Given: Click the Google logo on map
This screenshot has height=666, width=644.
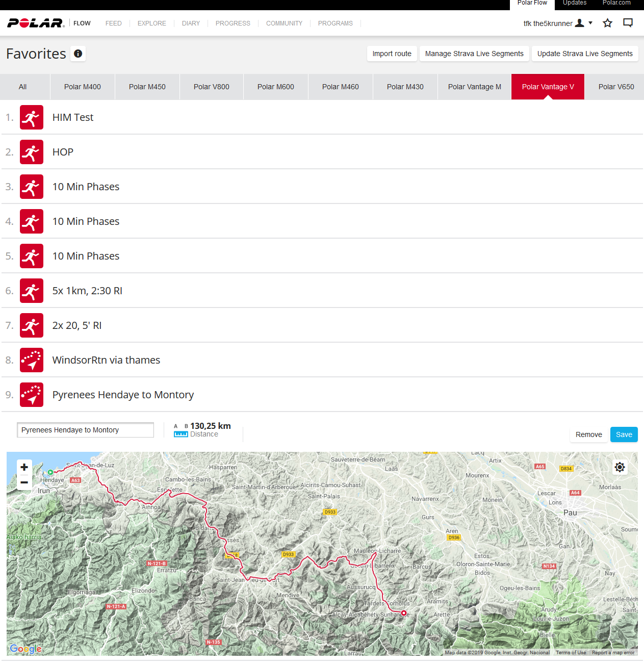Looking at the screenshot, I should [25, 649].
